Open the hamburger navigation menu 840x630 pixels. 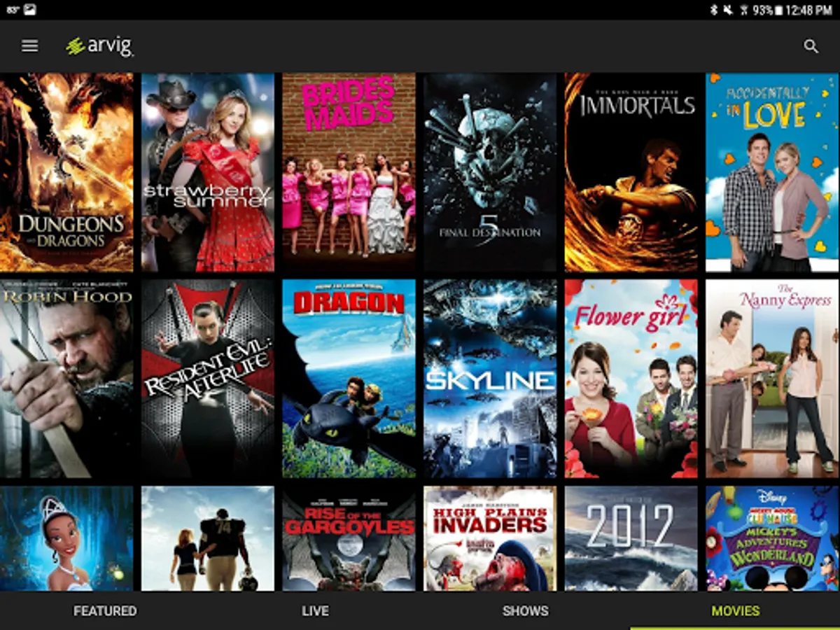29,45
